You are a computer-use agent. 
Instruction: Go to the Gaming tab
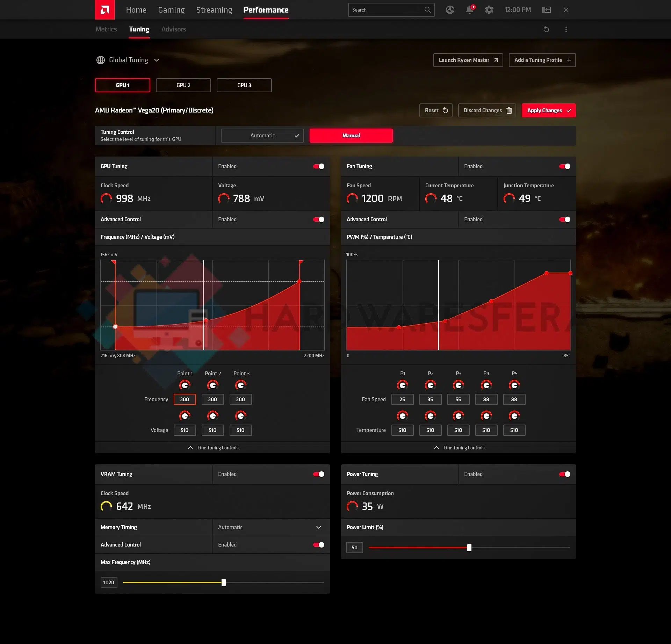coord(171,10)
